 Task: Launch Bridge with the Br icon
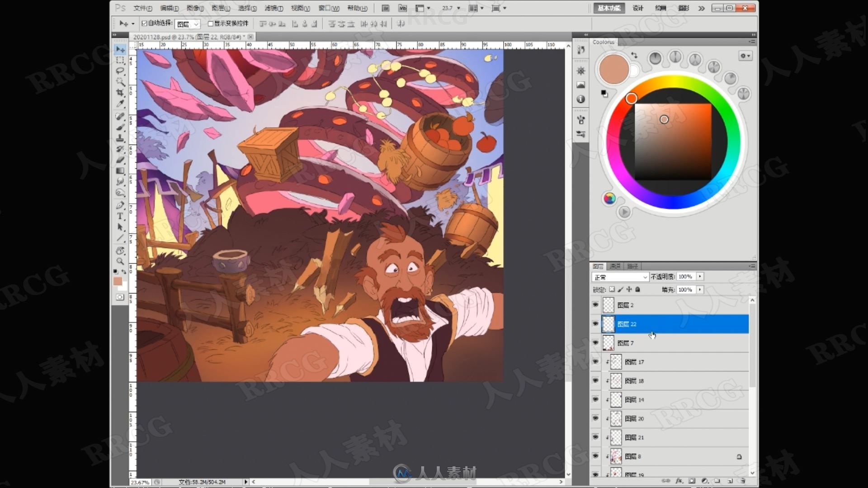point(385,8)
